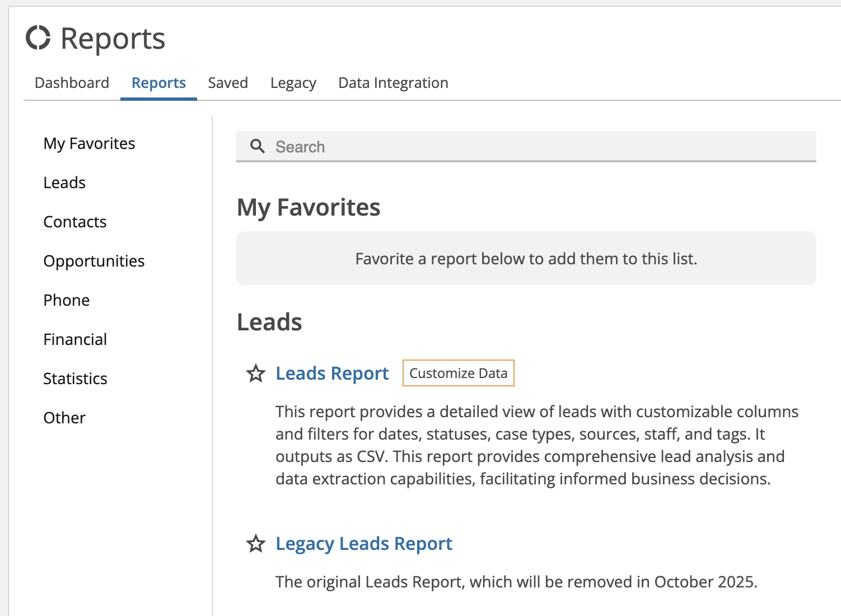Jump to Leads category in sidebar

point(64,183)
